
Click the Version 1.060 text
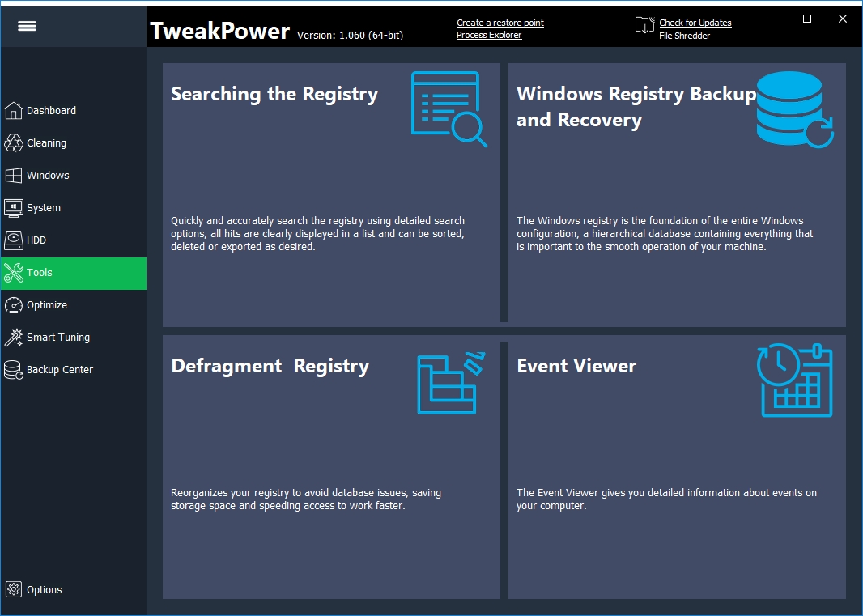click(350, 36)
